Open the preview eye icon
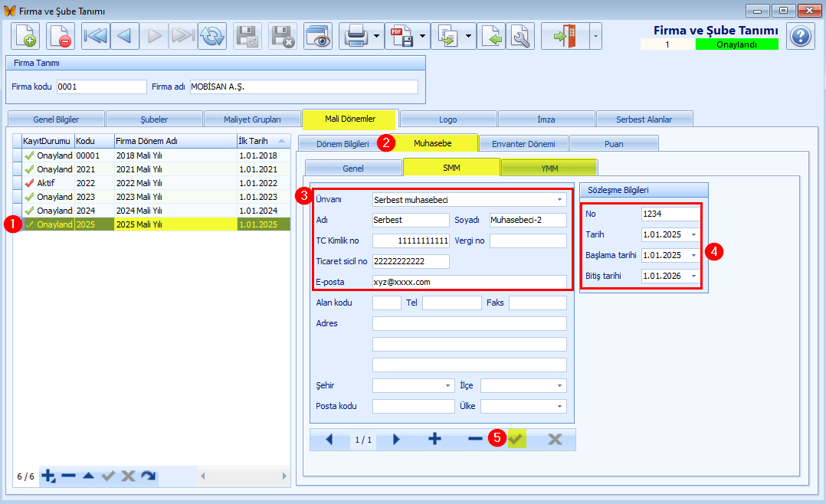 (318, 36)
